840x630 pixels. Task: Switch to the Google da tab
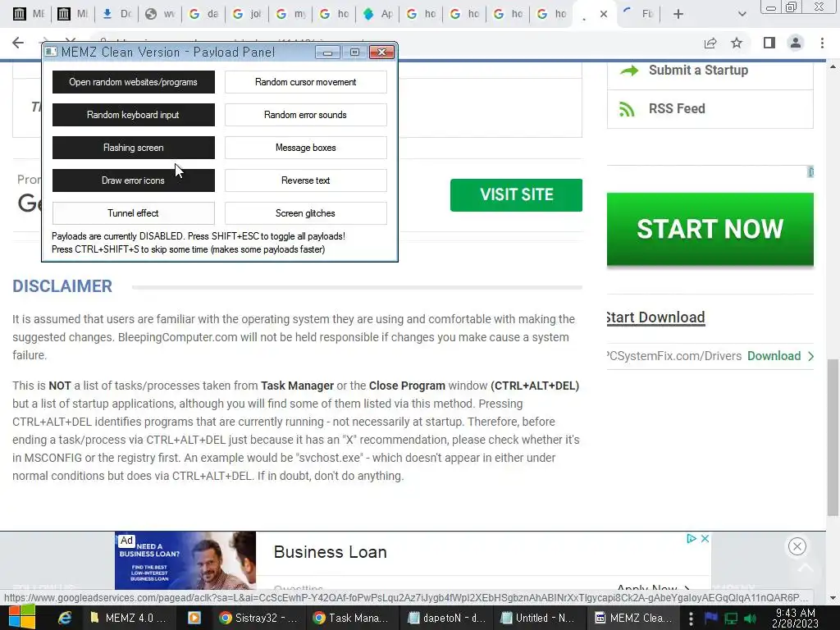pyautogui.click(x=203, y=14)
